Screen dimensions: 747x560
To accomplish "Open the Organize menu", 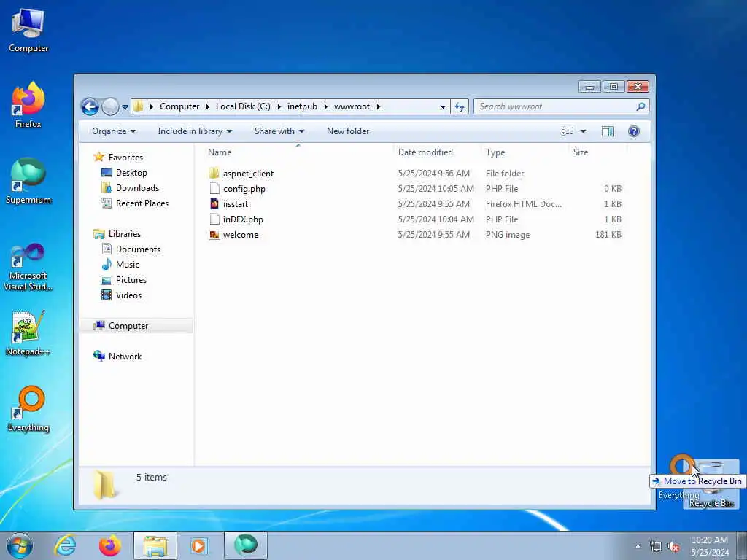I will pyautogui.click(x=114, y=131).
